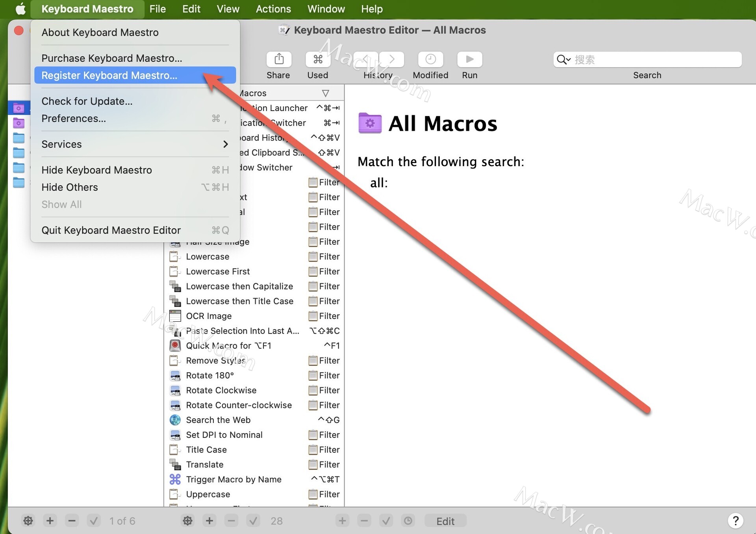Screen dimensions: 756x534
Task: Click the Share toolbar icon
Action: coord(279,59)
